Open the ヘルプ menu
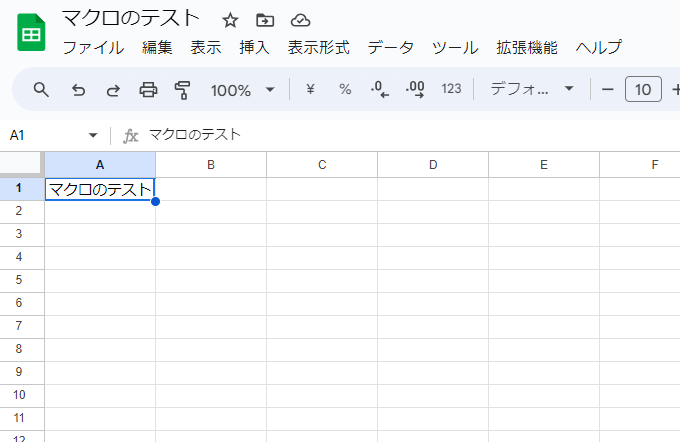Screen dimensions: 680x442 (x=598, y=47)
